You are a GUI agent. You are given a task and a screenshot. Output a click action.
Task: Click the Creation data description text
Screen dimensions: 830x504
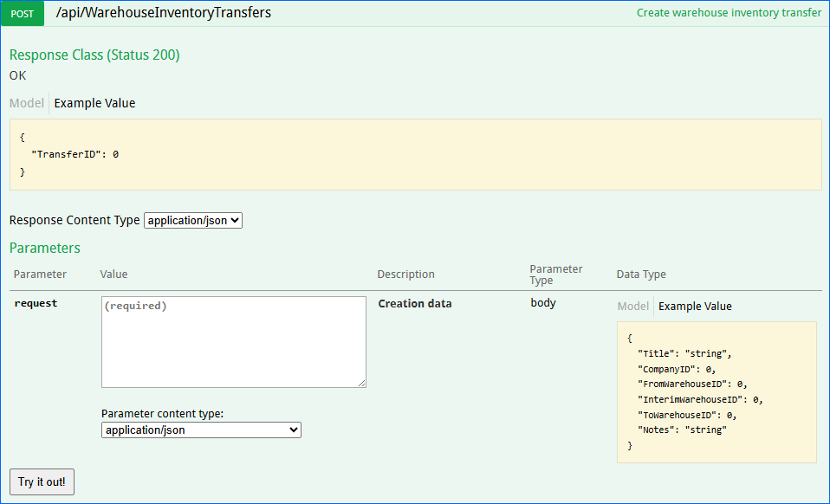415,304
